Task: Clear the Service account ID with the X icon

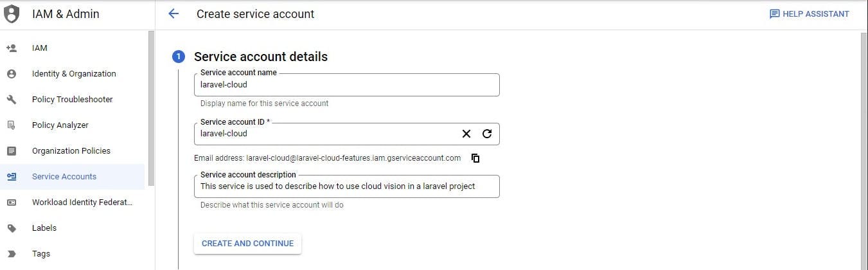Action: click(x=466, y=134)
